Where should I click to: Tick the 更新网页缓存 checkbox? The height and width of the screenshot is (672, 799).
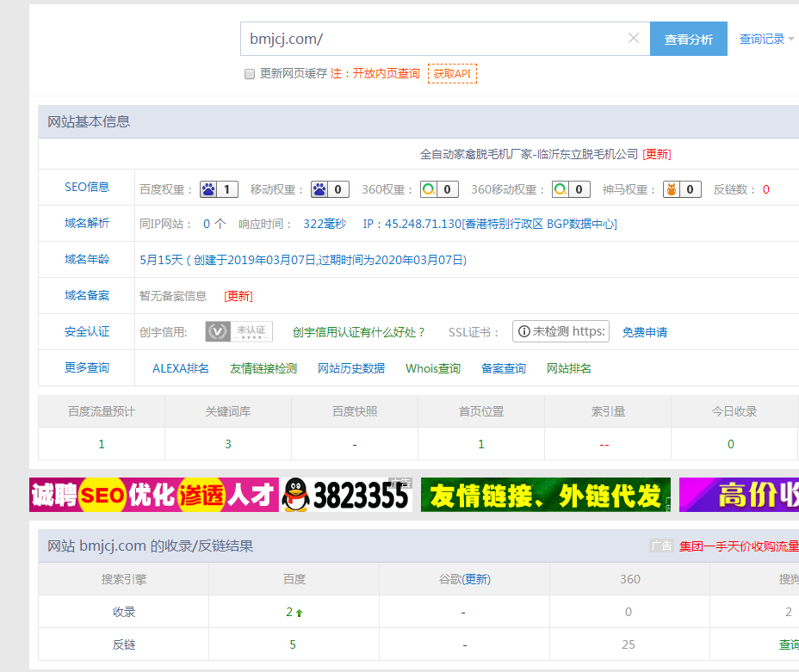tap(250, 74)
